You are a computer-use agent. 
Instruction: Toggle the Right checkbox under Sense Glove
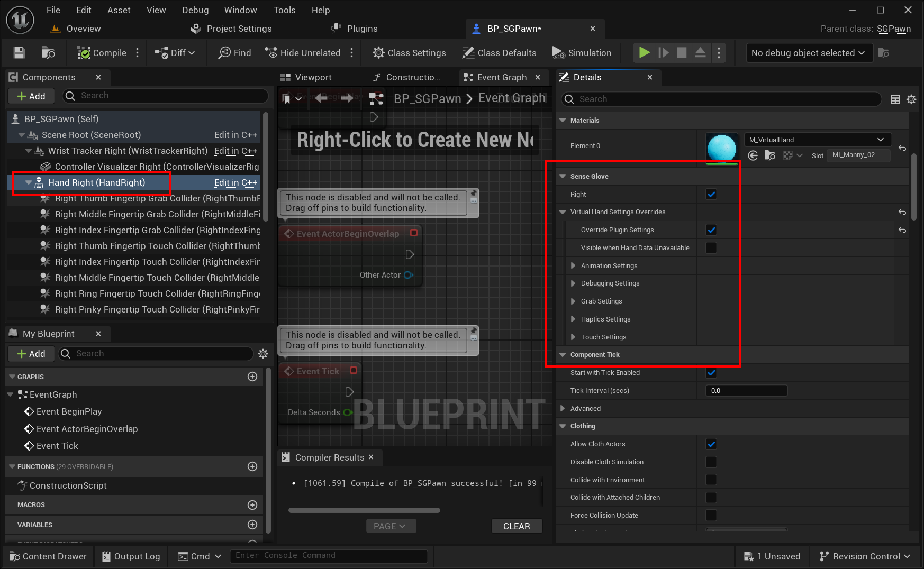click(x=711, y=194)
